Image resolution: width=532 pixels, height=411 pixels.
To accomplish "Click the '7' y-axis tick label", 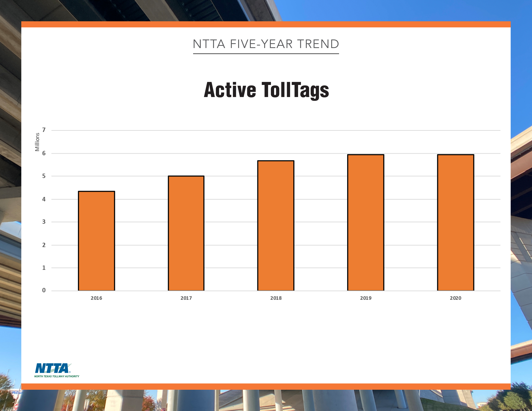I will click(44, 130).
